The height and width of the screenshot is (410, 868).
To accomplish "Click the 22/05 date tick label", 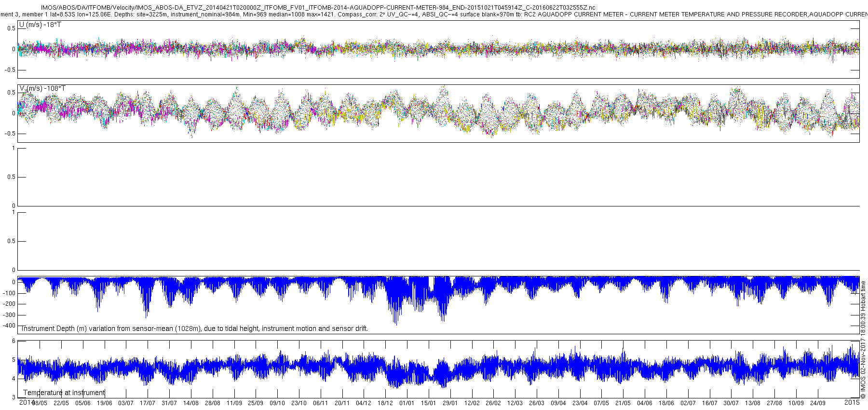I will 61,403.
